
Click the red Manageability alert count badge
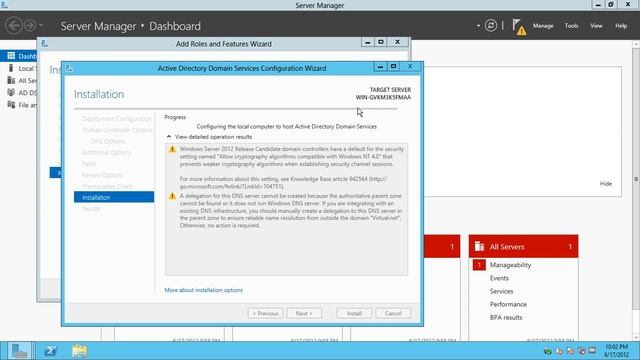click(479, 265)
